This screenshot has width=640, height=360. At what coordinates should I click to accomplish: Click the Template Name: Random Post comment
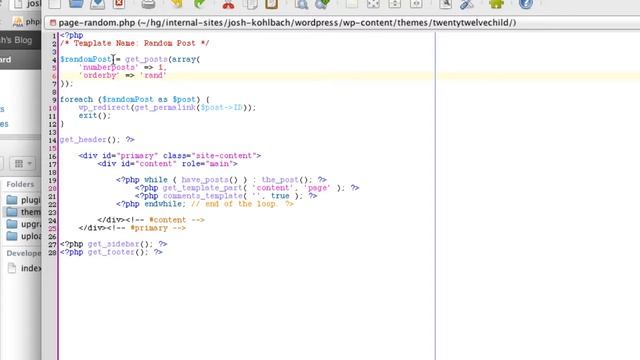click(134, 43)
